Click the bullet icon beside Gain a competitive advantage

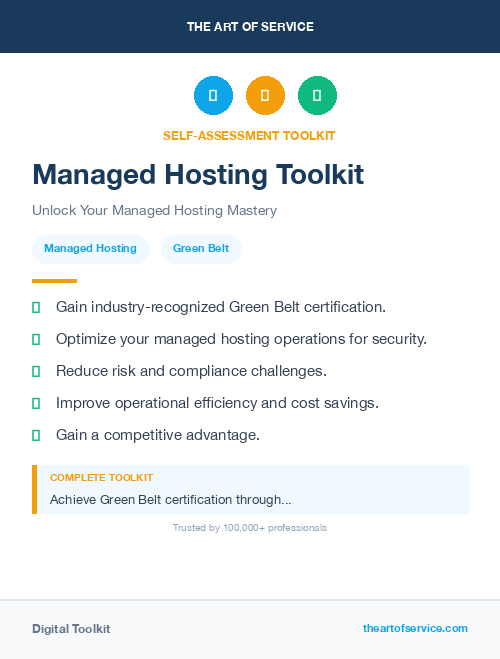pos(36,435)
